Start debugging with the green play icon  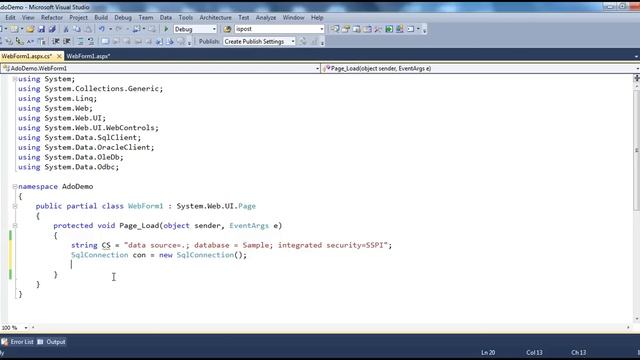click(x=166, y=29)
